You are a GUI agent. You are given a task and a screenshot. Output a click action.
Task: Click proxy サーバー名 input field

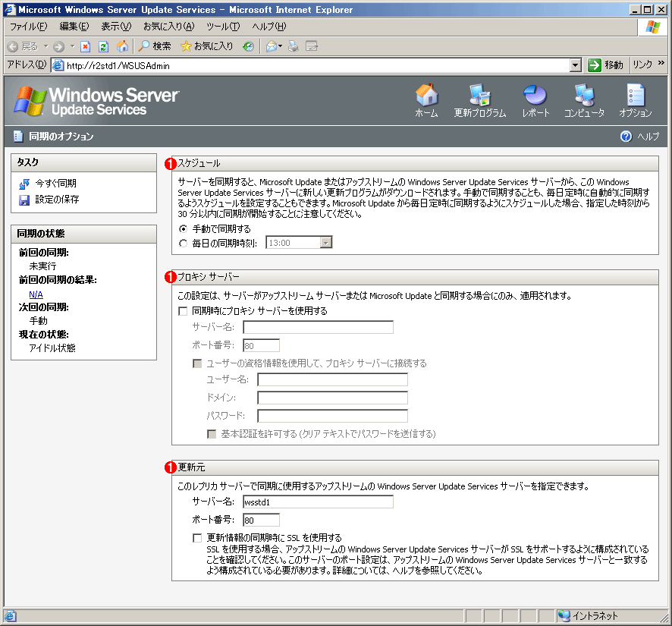pyautogui.click(x=318, y=327)
